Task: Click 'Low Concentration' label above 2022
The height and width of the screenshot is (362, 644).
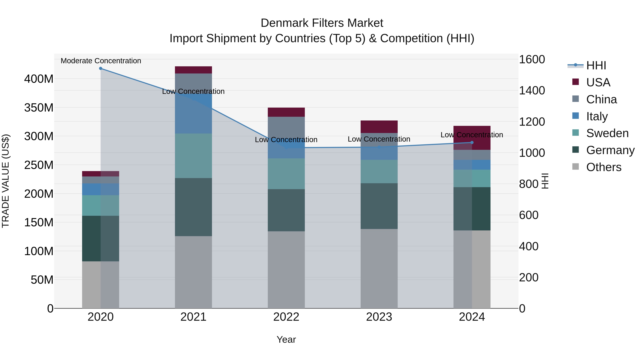Action: point(286,140)
